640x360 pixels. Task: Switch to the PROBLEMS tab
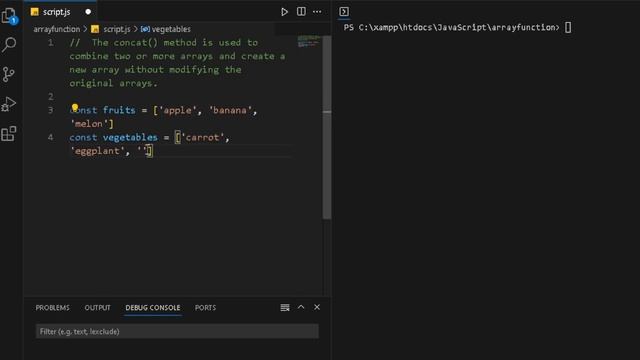52,308
